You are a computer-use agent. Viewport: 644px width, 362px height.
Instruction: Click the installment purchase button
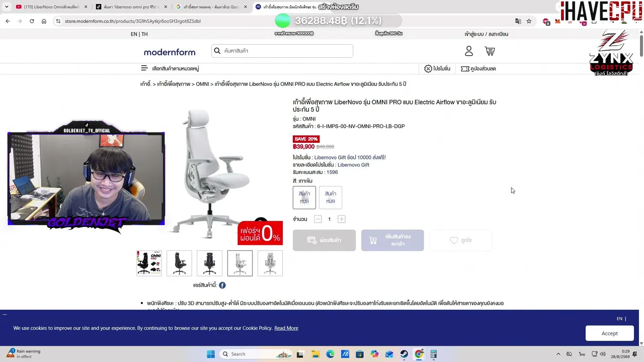pos(324,240)
